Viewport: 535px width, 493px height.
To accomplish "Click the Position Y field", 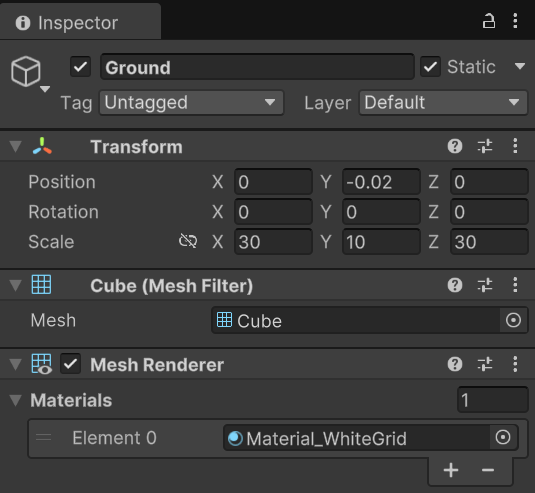I will click(x=381, y=182).
